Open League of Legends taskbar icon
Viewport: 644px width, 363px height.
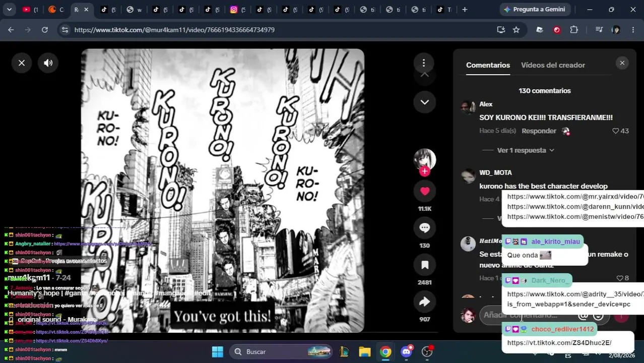(x=344, y=352)
